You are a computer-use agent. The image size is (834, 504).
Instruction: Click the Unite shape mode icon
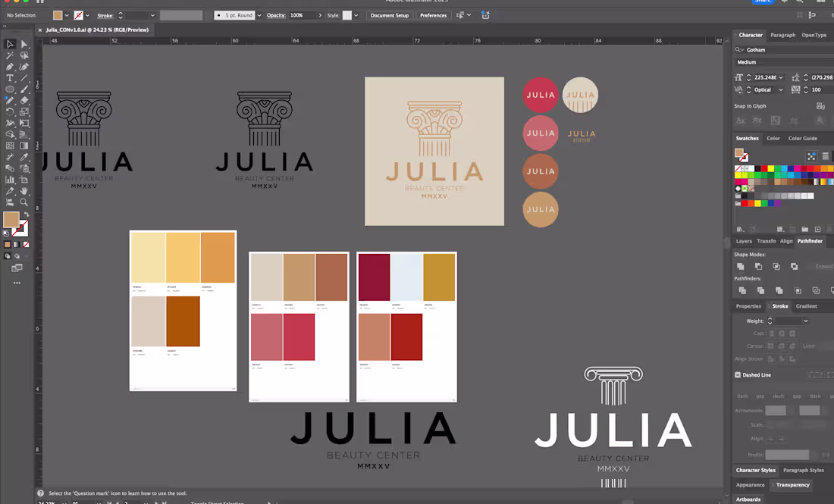coord(741,267)
